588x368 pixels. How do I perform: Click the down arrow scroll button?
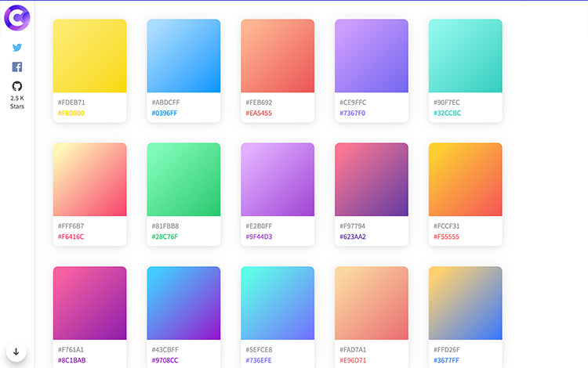pyautogui.click(x=16, y=352)
